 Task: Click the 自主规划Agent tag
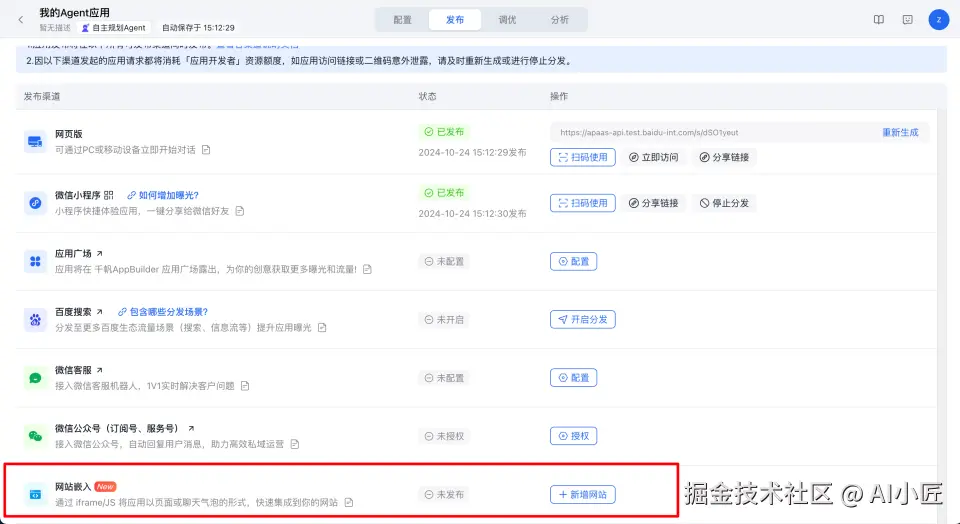coord(114,28)
